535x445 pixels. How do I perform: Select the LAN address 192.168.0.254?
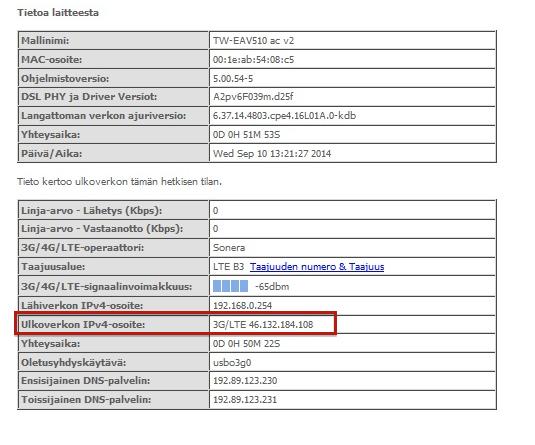click(x=243, y=305)
